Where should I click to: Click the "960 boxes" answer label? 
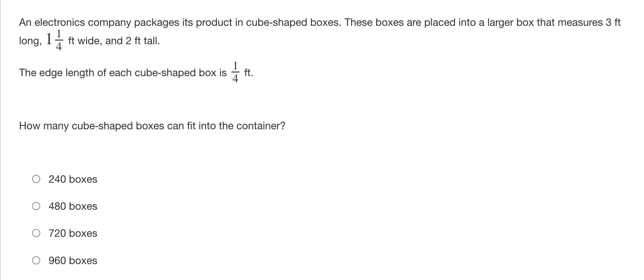[x=73, y=261]
